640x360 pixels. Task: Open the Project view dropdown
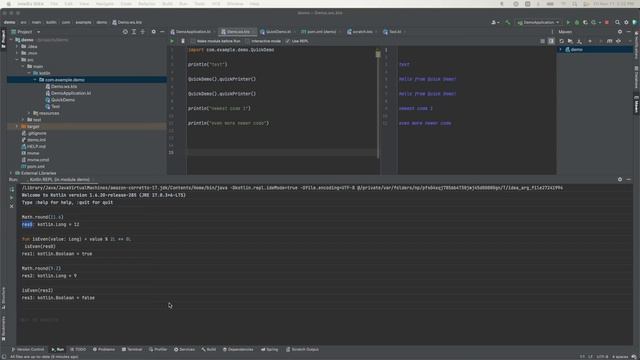tap(38, 32)
